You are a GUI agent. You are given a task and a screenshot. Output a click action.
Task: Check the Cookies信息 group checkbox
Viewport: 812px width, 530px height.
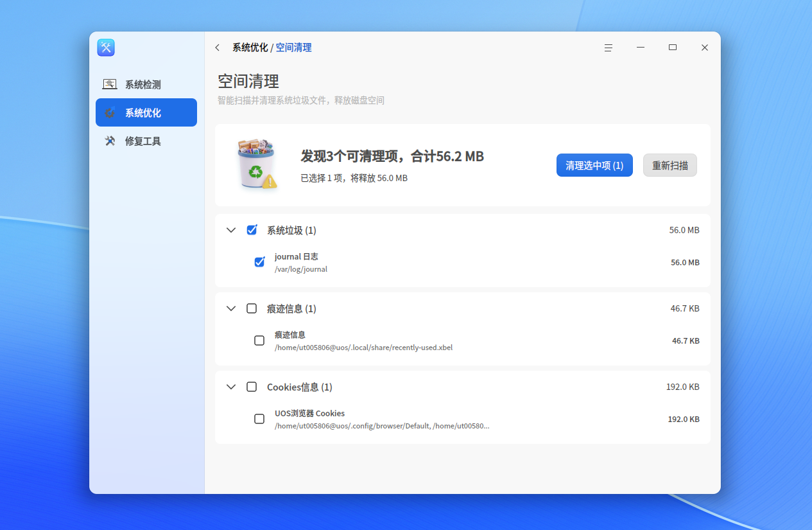(252, 387)
